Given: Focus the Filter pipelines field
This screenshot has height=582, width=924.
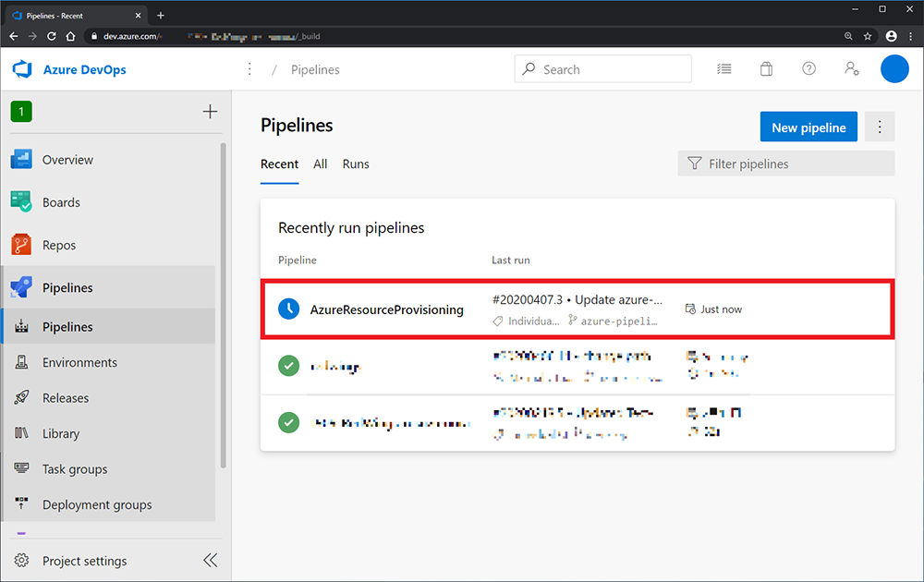Looking at the screenshot, I should click(786, 164).
